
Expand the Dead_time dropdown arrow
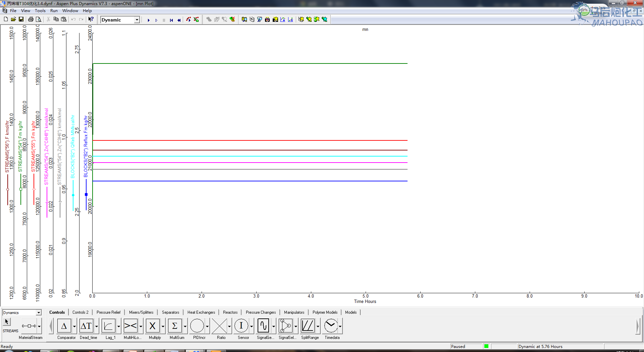tap(96, 326)
